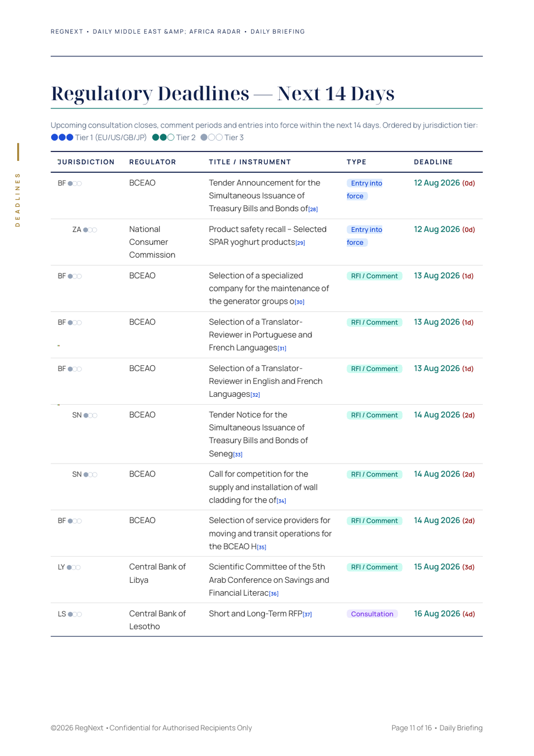Select the DEADLINE column header
The image size is (534, 756).
coord(433,162)
